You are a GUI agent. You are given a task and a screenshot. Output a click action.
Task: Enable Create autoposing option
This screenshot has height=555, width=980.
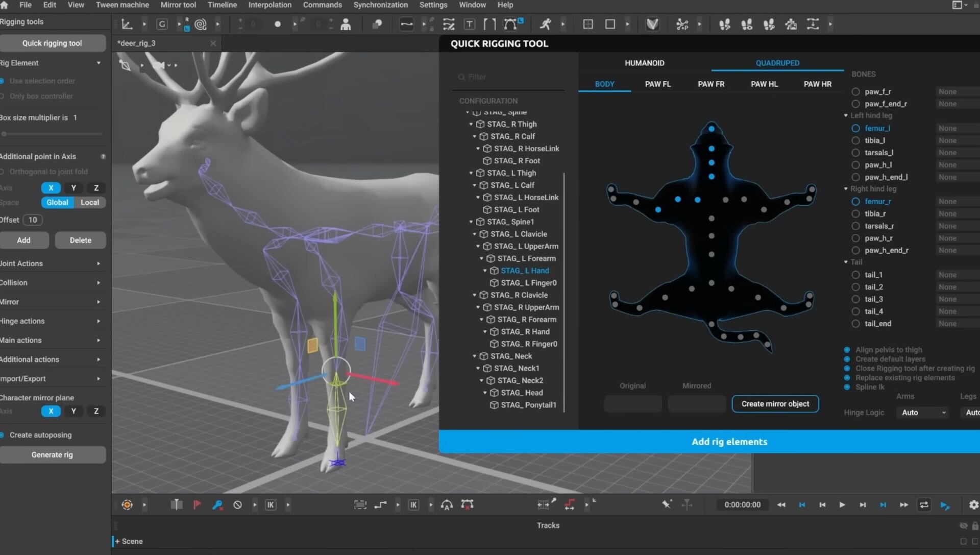(x=3, y=435)
